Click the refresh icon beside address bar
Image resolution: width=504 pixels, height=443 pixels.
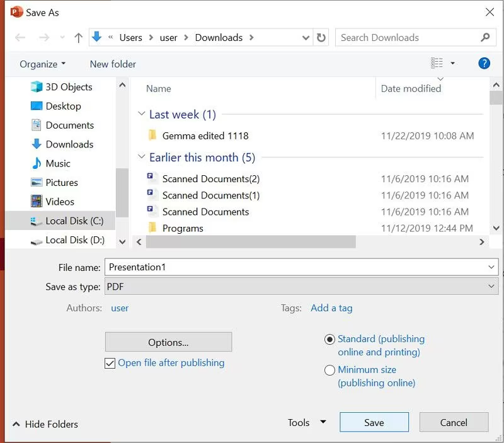pyautogui.click(x=321, y=38)
